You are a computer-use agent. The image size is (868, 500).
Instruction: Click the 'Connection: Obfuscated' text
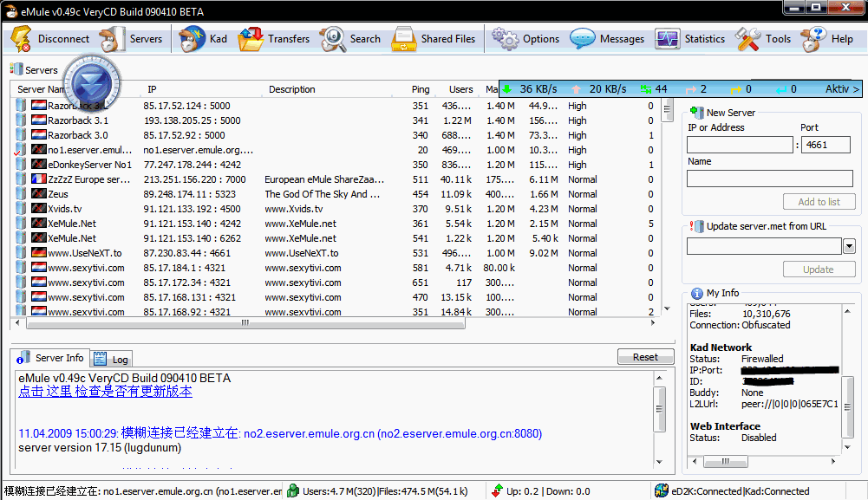tap(740, 325)
